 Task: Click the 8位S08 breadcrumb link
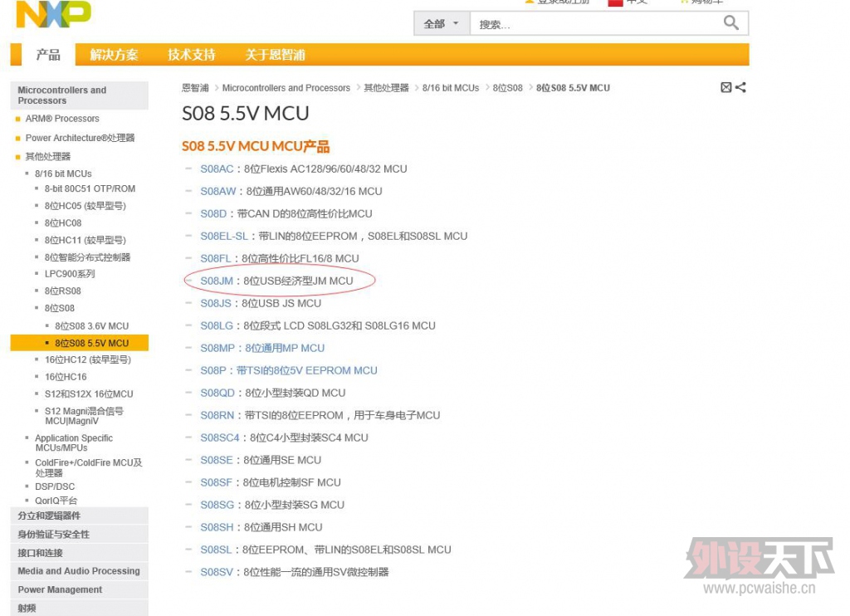[x=507, y=88]
